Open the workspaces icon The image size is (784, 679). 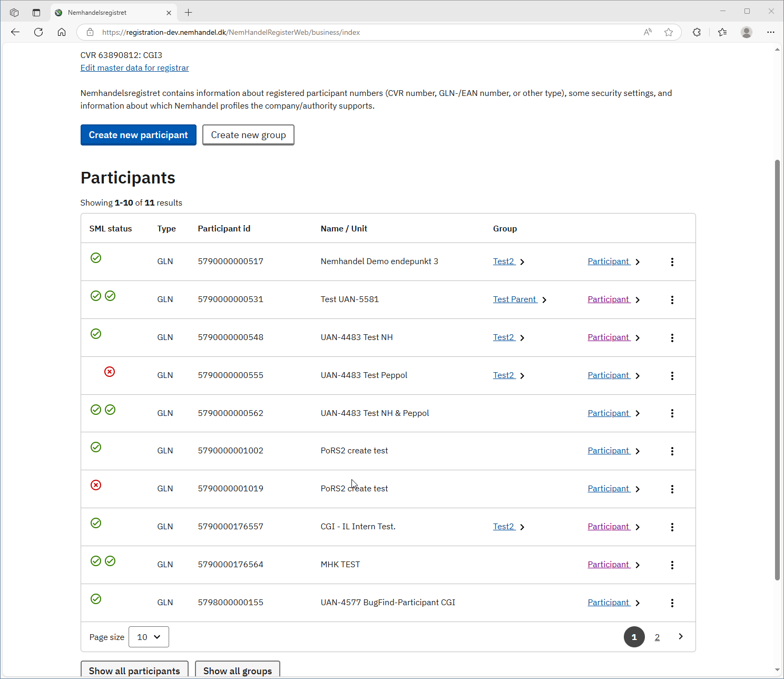(14, 12)
